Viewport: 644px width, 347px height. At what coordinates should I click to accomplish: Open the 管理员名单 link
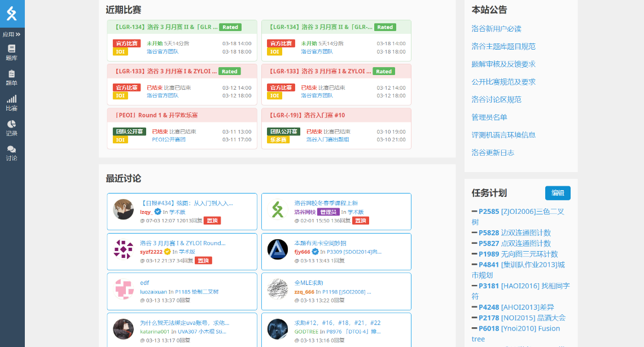[x=489, y=117]
